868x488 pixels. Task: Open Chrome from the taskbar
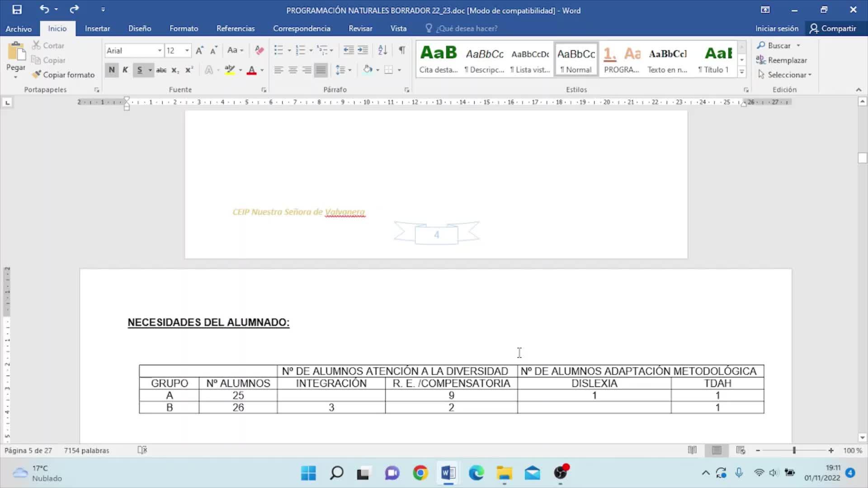pyautogui.click(x=420, y=473)
